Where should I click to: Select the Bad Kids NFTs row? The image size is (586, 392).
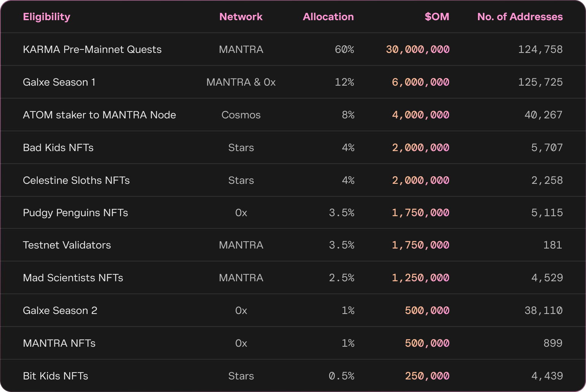pos(58,148)
